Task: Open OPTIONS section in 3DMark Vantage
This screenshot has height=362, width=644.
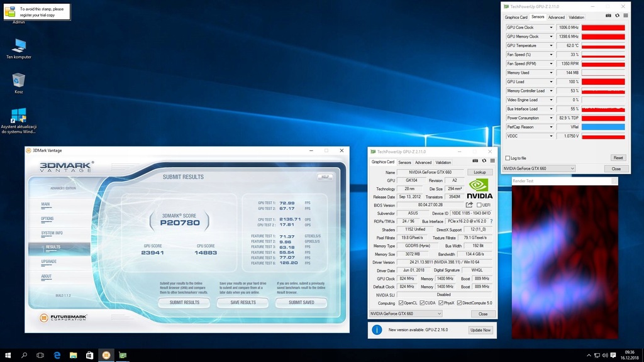Action: tap(47, 219)
